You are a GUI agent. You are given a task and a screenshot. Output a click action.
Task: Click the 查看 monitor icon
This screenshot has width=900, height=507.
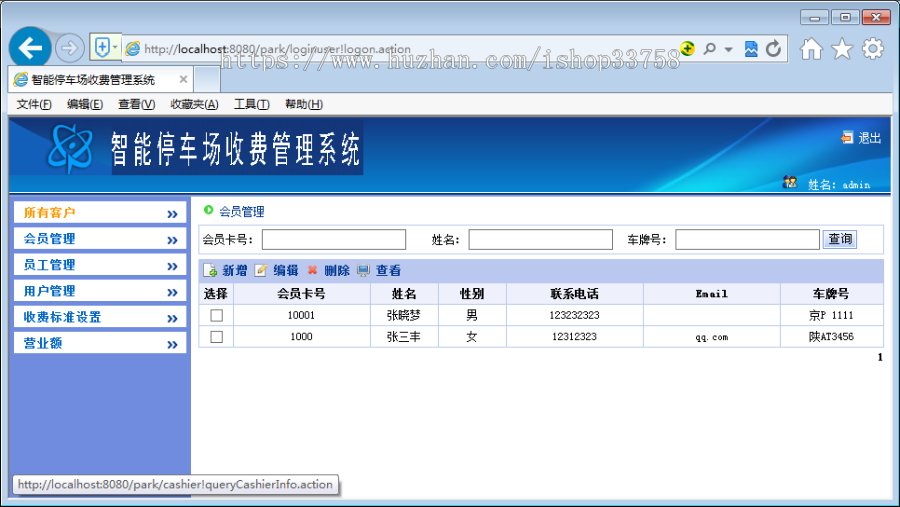pyautogui.click(x=363, y=270)
